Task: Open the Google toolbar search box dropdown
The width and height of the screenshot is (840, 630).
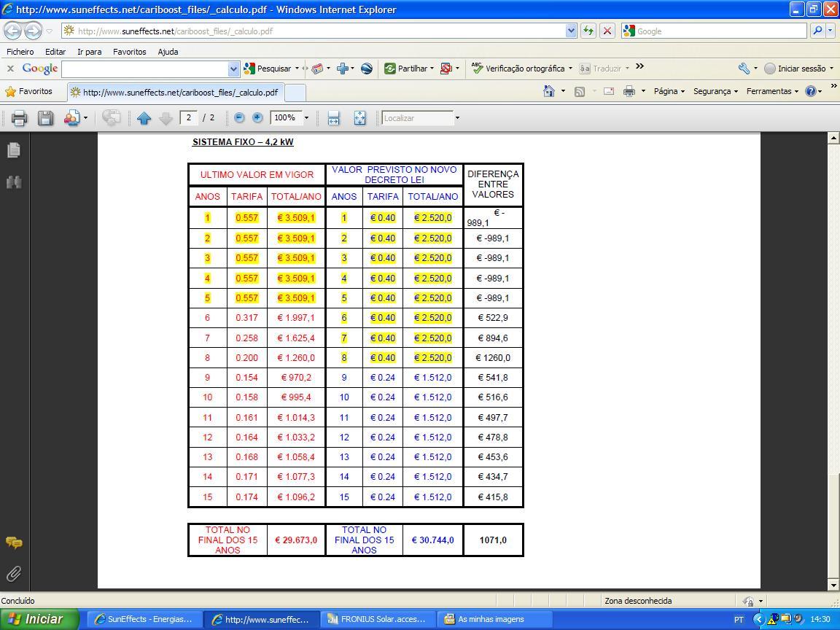Action: (233, 69)
